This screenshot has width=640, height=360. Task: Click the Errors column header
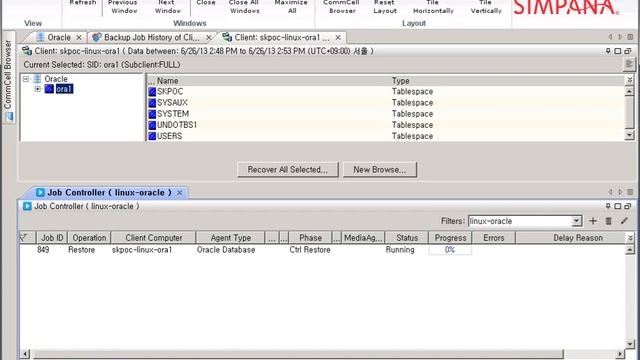[493, 238]
